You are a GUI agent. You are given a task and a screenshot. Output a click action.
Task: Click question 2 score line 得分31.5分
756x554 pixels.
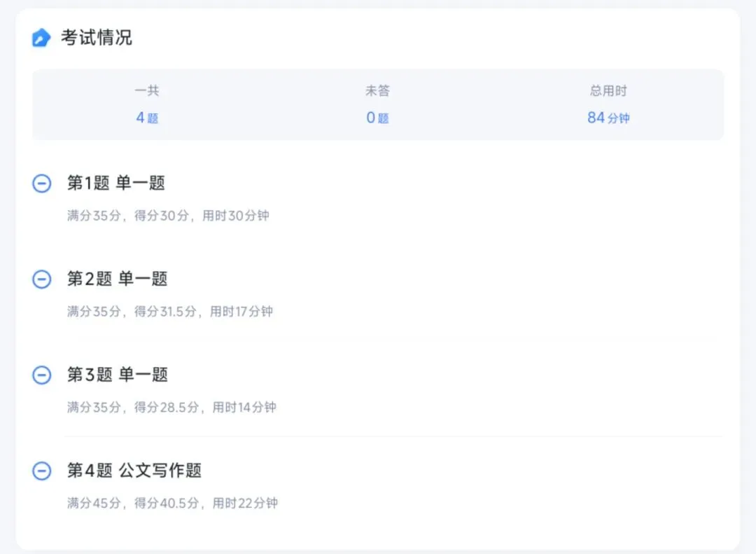click(165, 311)
